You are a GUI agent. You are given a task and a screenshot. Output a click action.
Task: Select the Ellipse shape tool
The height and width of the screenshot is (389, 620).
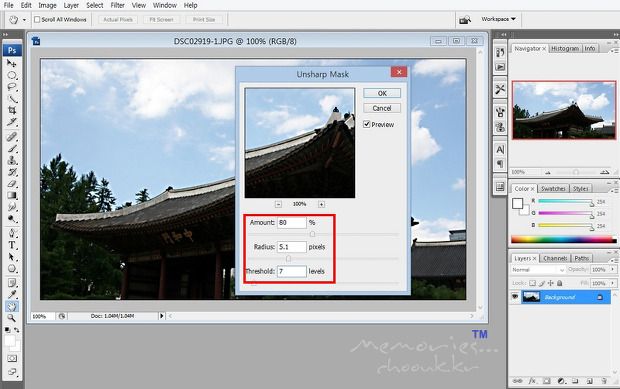12,269
